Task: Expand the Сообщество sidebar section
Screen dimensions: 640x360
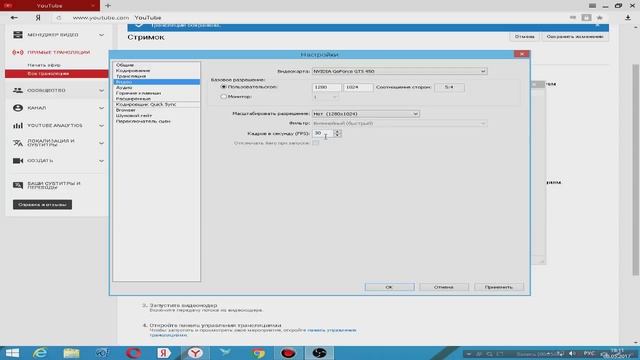Action: click(x=101, y=91)
